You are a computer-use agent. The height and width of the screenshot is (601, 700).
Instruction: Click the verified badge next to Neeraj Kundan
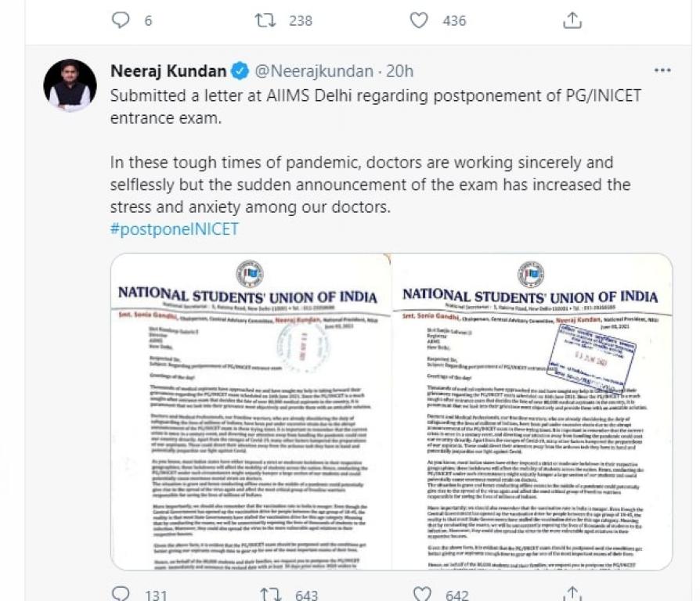pos(240,71)
